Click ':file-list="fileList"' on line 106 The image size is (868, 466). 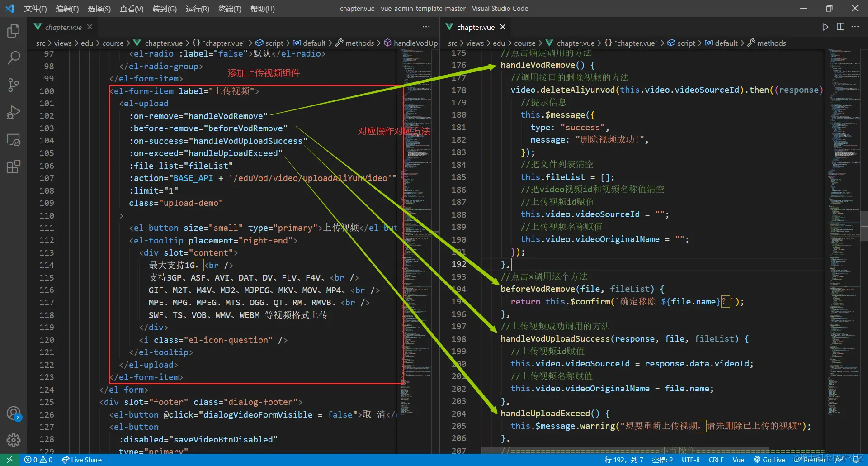(x=181, y=166)
